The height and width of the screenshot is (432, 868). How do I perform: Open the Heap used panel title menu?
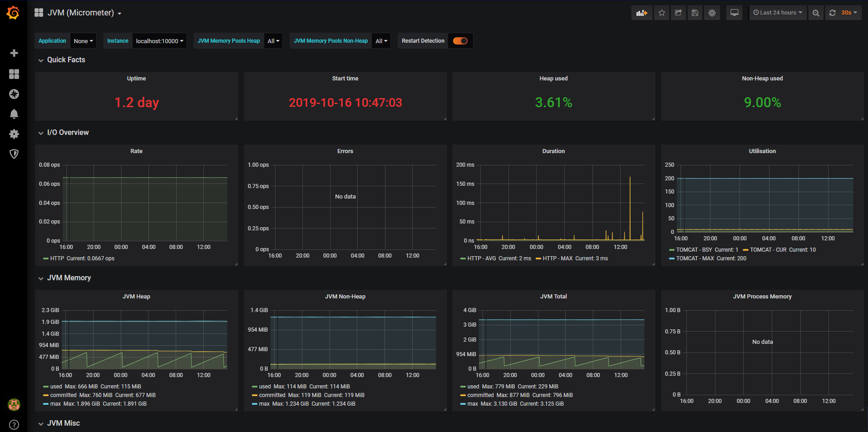click(553, 79)
